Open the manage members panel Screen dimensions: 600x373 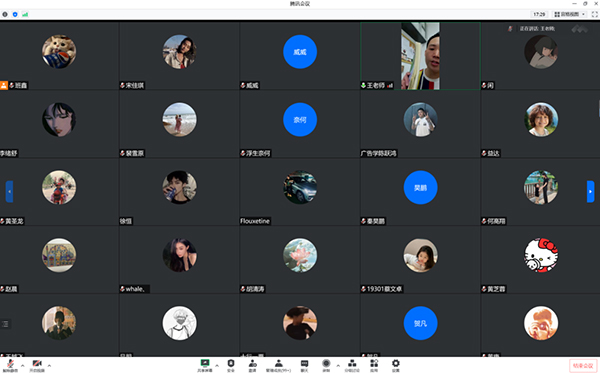[x=279, y=365]
